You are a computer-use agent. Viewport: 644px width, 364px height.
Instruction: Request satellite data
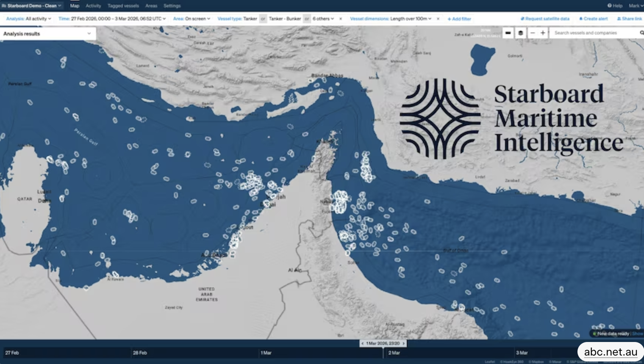click(545, 19)
